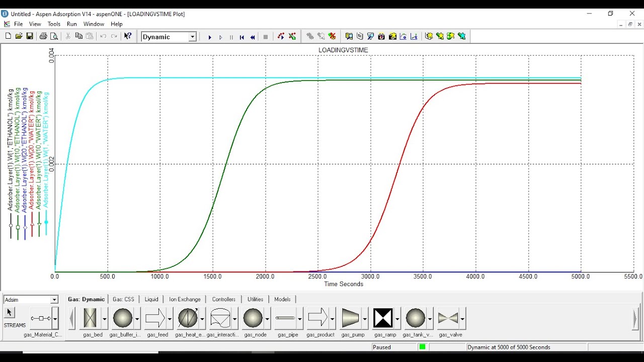This screenshot has width=644, height=362.
Task: Select the gas_buffer_i model icon
Action: (123, 318)
